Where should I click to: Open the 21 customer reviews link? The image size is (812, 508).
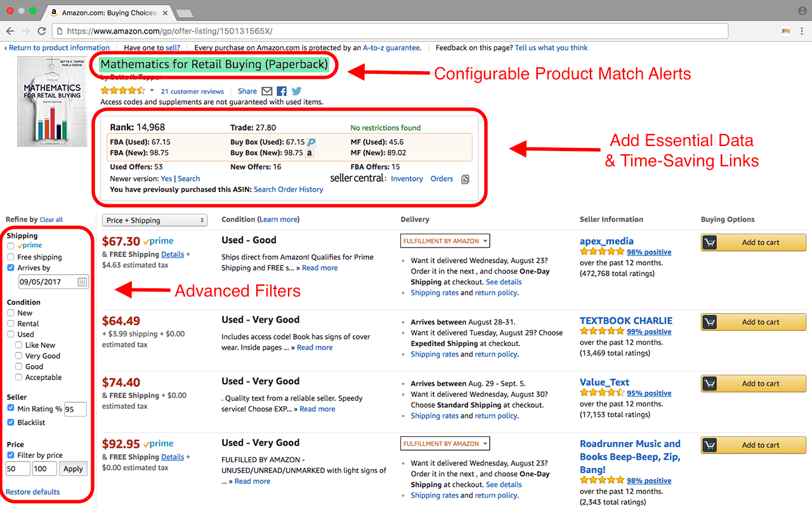coord(192,91)
